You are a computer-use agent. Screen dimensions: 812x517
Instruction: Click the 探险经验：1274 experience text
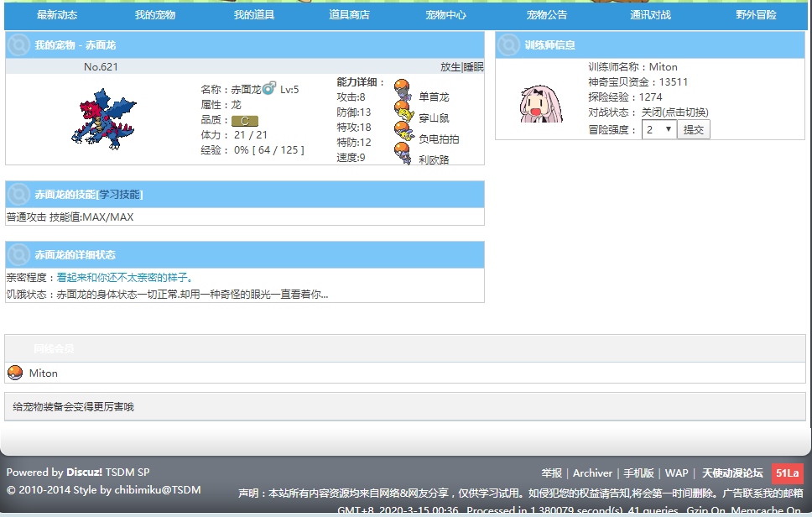(x=625, y=97)
